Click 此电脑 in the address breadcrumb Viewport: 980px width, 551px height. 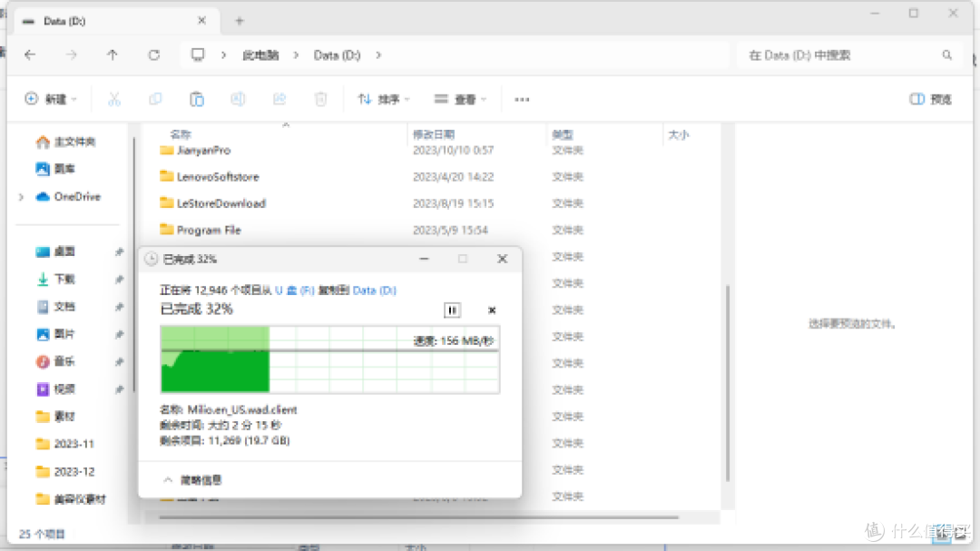click(x=260, y=55)
